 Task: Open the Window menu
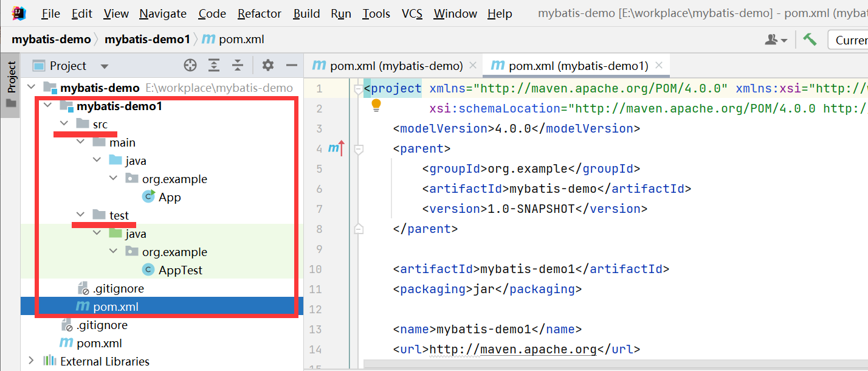455,13
